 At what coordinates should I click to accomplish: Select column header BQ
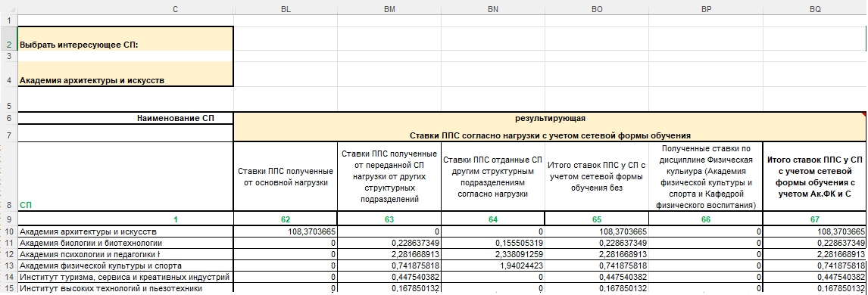814,9
